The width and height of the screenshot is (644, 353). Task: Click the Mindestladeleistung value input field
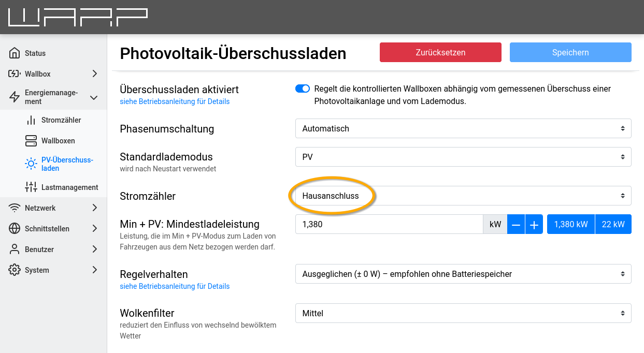[389, 224]
